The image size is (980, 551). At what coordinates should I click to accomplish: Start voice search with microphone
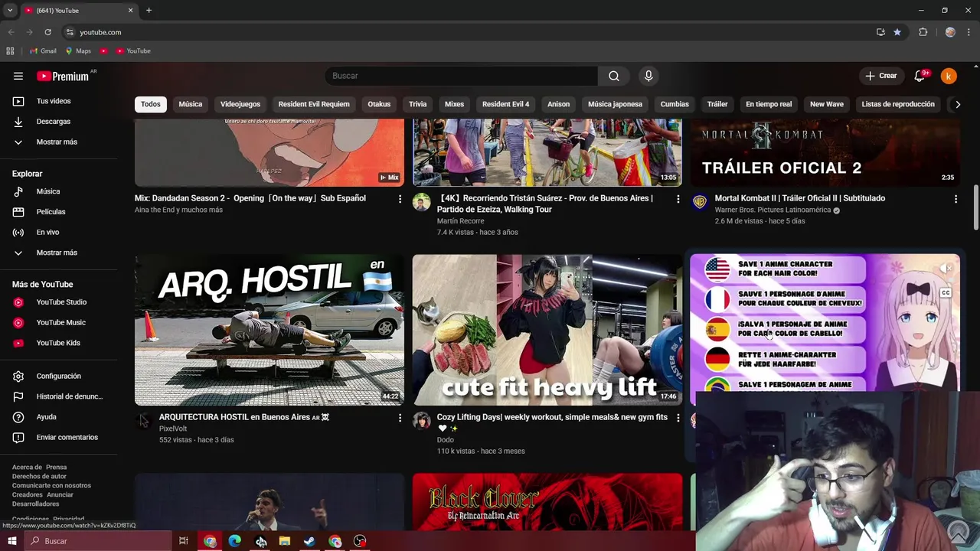(648, 76)
